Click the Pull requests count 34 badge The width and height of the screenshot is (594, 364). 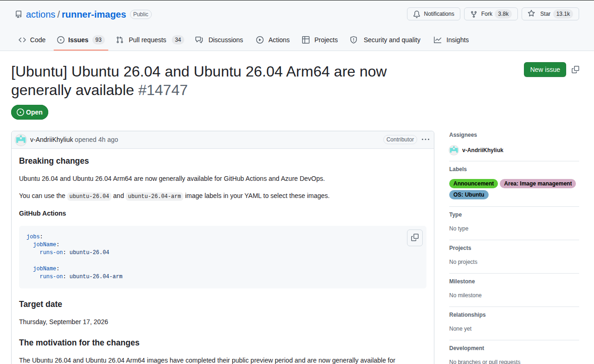click(x=178, y=40)
